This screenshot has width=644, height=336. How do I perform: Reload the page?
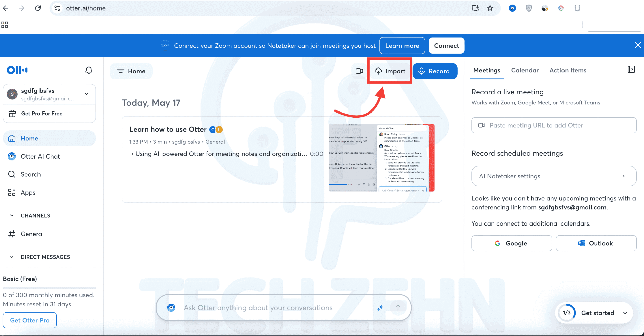coord(38,8)
